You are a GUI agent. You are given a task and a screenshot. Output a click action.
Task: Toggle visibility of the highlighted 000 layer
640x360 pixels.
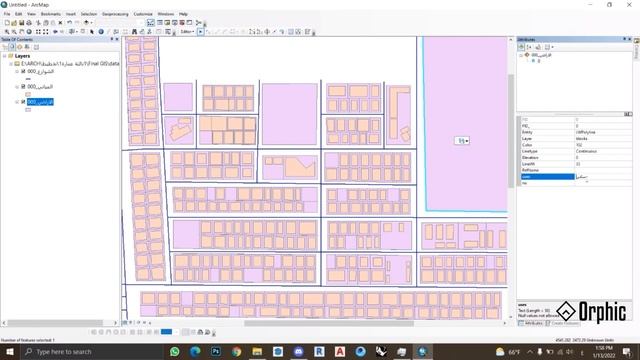click(x=23, y=102)
